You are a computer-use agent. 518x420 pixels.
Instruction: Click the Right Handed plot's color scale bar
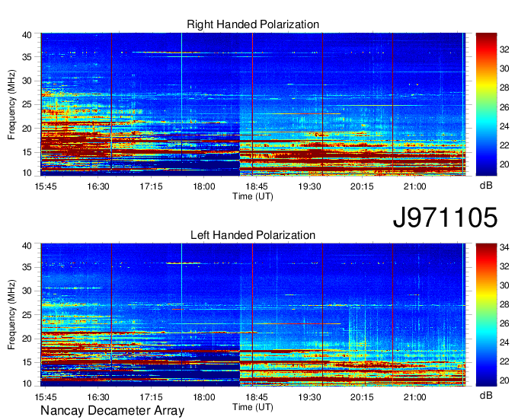[x=486, y=104]
